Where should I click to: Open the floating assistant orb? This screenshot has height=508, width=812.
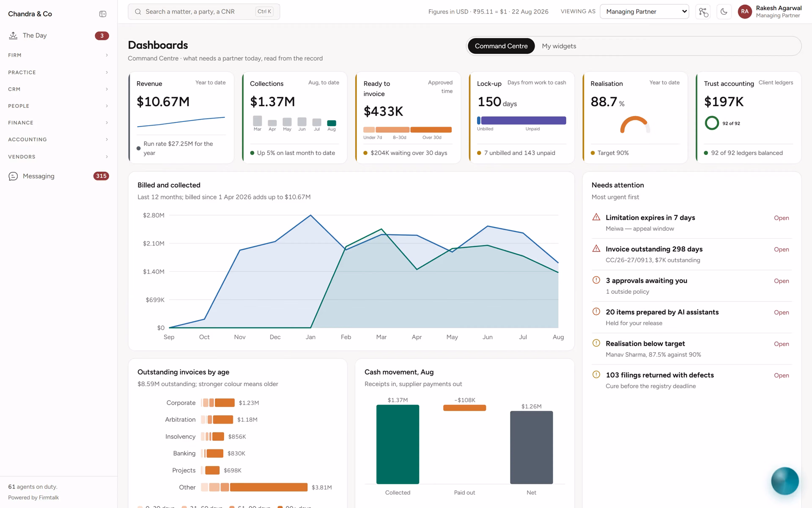pos(785,481)
